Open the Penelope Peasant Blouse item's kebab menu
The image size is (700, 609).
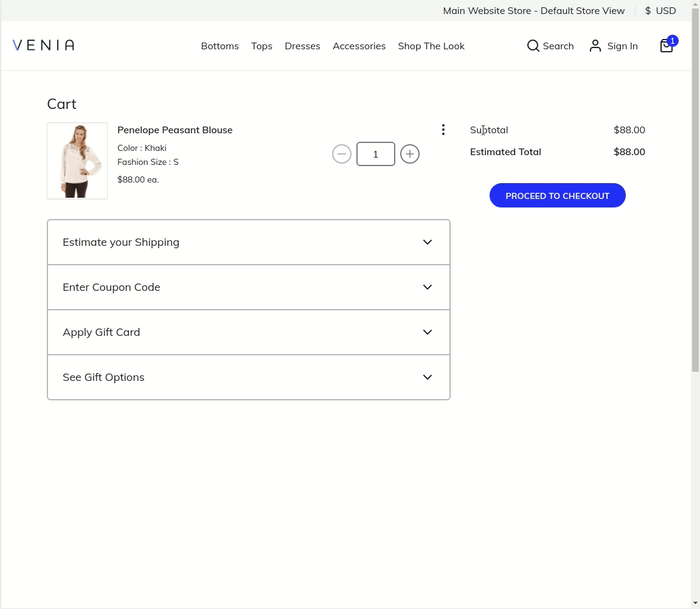click(x=443, y=130)
